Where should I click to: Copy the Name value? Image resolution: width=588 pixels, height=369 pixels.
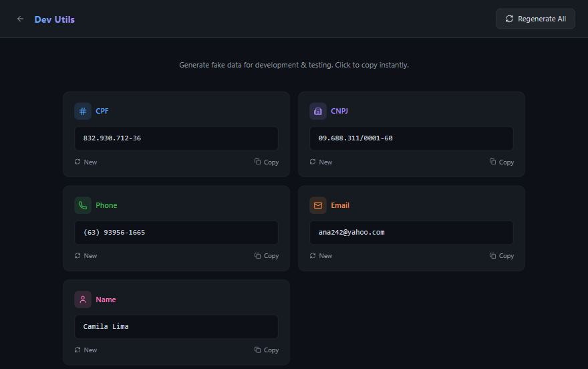266,350
